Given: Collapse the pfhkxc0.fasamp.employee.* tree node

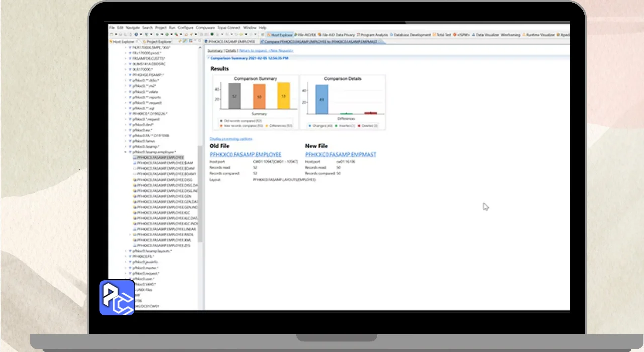Looking at the screenshot, I should (x=126, y=152).
